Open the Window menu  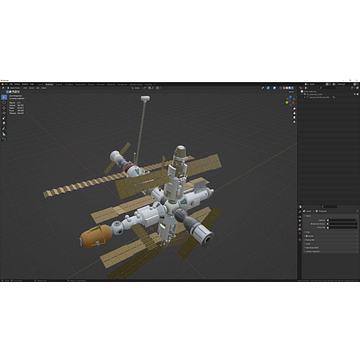coord(25,84)
